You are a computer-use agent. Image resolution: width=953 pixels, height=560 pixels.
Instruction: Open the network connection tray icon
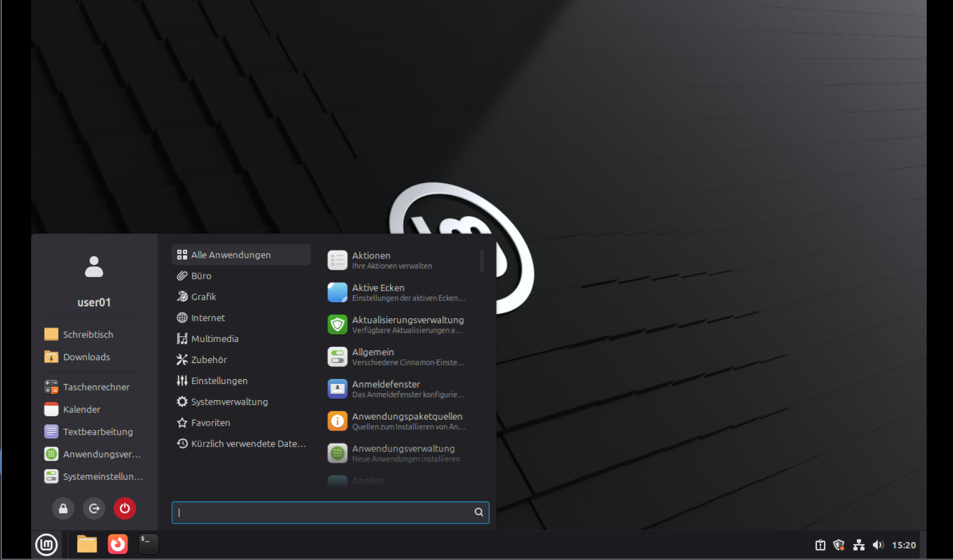click(x=859, y=545)
